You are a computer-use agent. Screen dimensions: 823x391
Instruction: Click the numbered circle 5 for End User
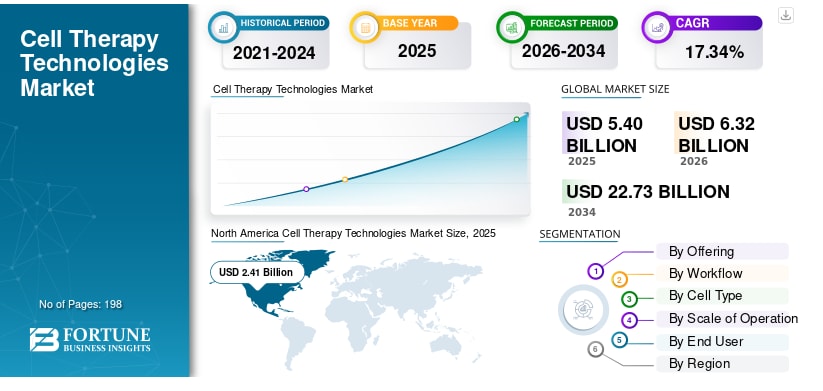coord(619,340)
